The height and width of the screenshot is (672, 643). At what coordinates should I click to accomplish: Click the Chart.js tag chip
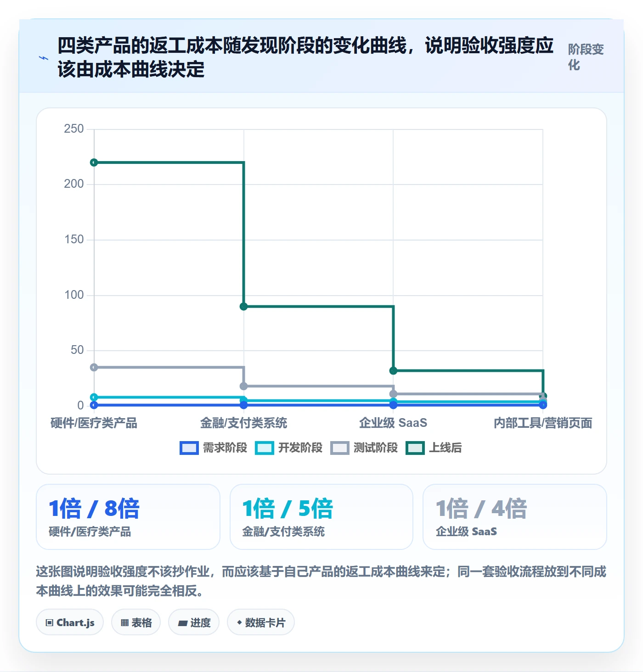tap(70, 622)
